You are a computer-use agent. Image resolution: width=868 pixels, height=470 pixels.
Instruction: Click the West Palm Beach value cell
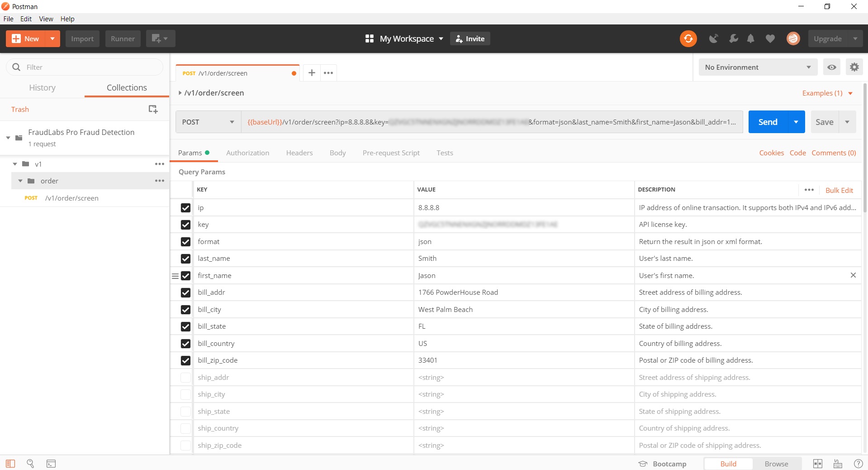tap(524, 310)
